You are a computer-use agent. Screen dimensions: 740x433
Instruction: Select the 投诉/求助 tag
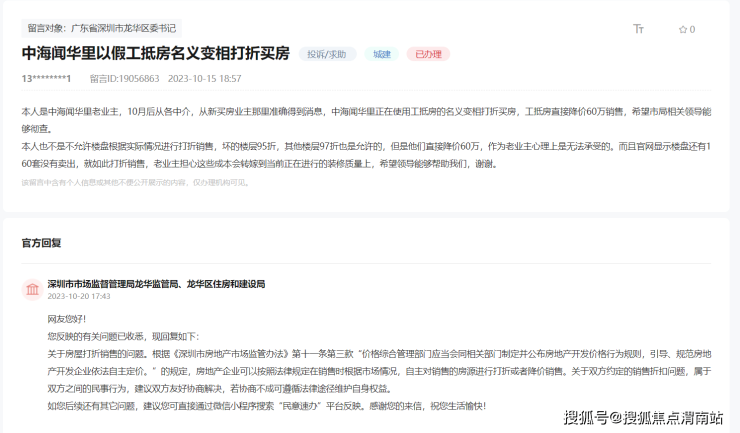pos(327,54)
